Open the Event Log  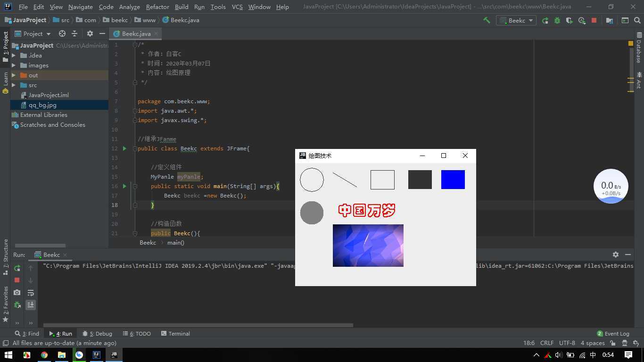(613, 333)
